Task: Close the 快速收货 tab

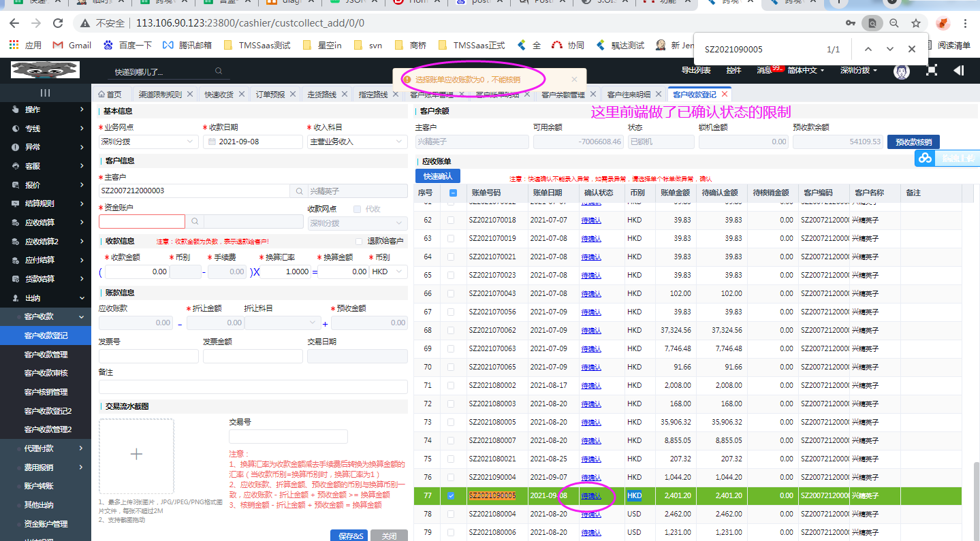Action: [241, 95]
